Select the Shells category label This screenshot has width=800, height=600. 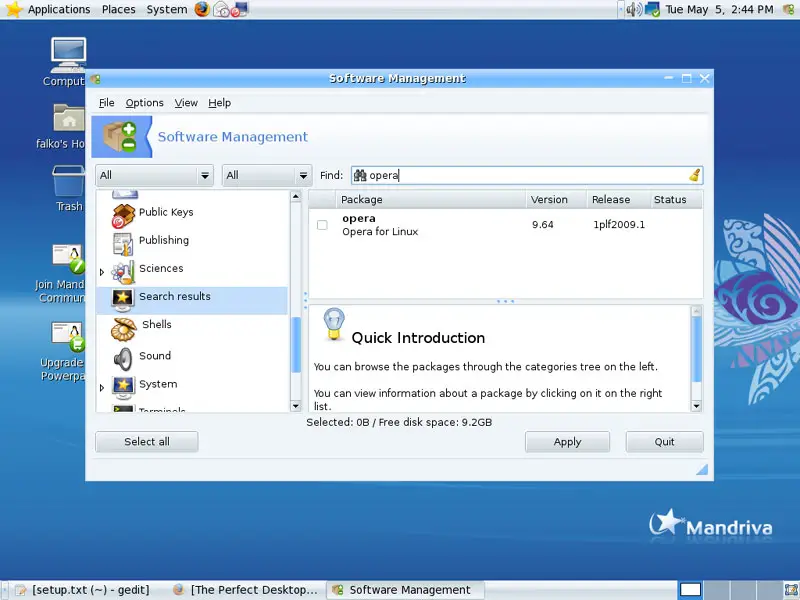pyautogui.click(x=157, y=324)
